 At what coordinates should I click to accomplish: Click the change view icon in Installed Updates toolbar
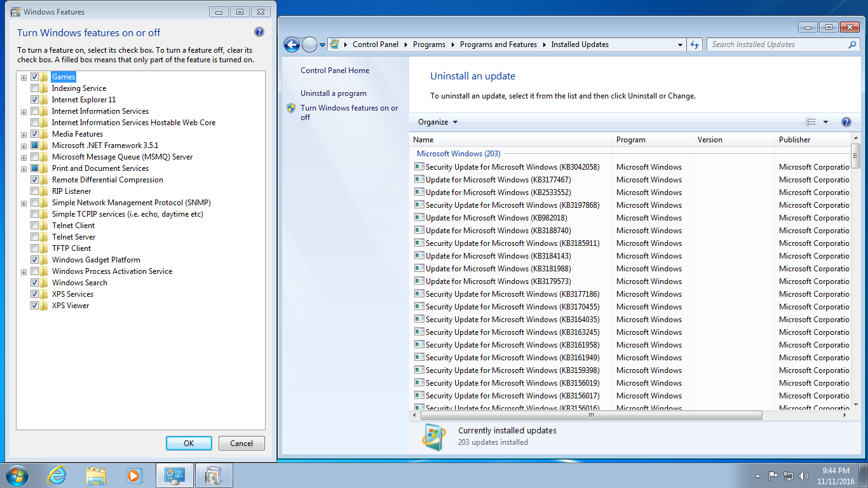(x=811, y=122)
